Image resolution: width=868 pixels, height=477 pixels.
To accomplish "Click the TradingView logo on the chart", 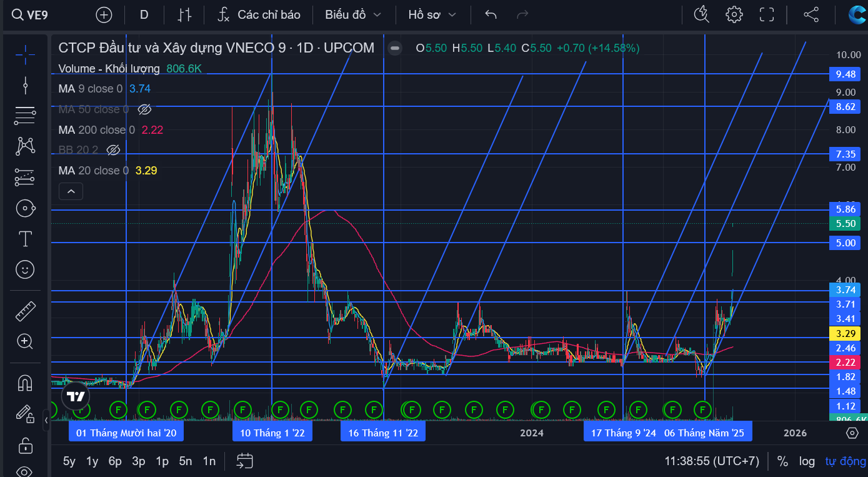I will (x=76, y=397).
